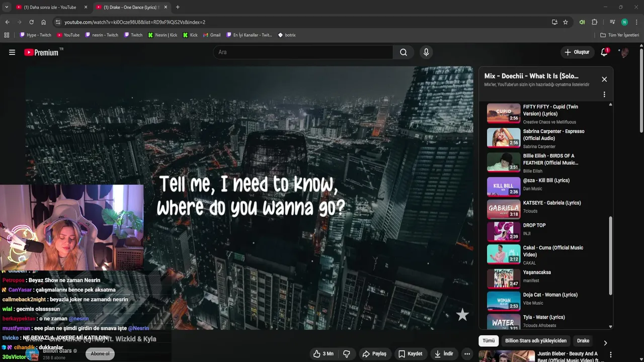Screen dimensions: 644x362
Task: Open nesrin - Twitch bookmark
Action: point(102,35)
